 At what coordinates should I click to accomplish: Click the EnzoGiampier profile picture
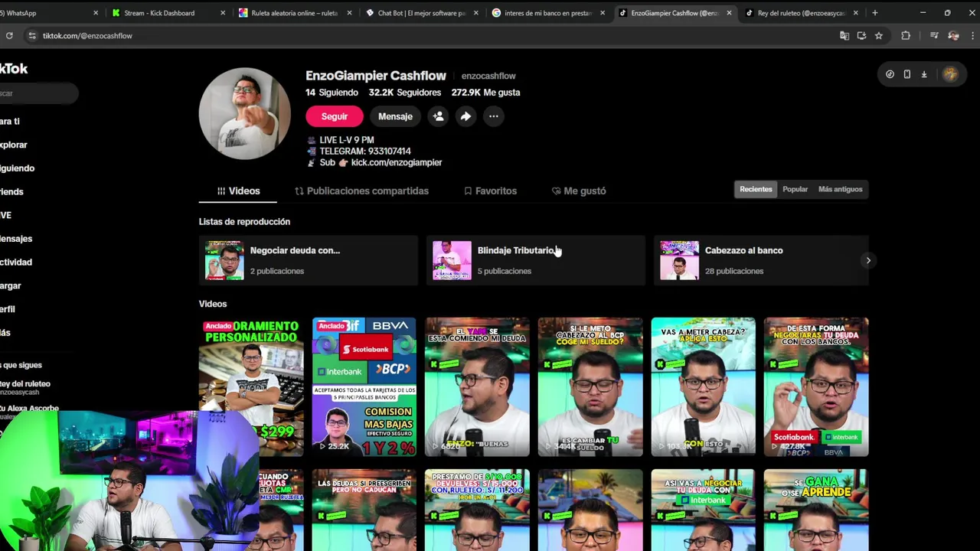(x=244, y=113)
